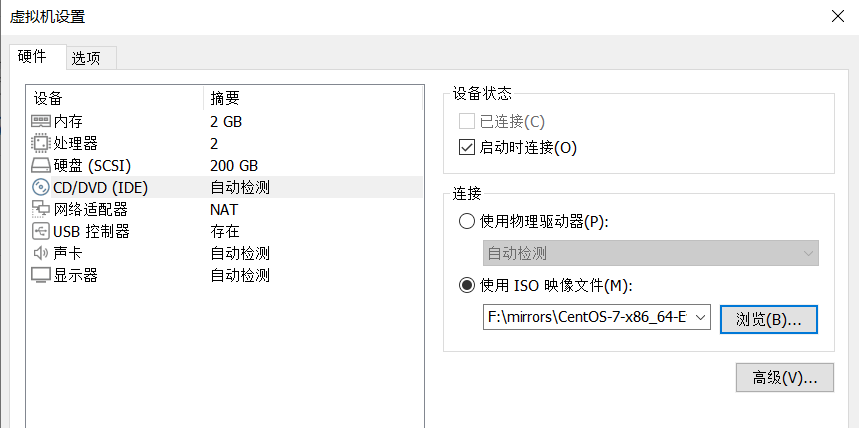The height and width of the screenshot is (428, 859).
Task: Click the display (显示器) monitor icon
Action: [x=41, y=275]
